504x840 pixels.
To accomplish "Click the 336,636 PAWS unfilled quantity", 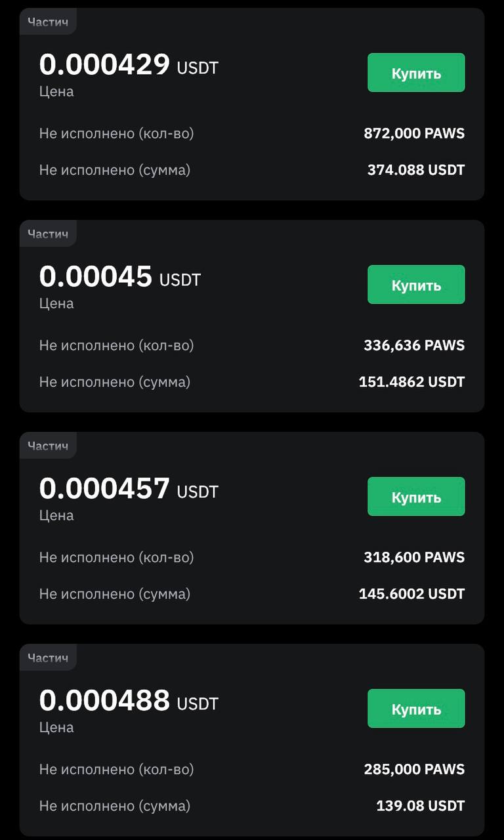I will (x=414, y=345).
